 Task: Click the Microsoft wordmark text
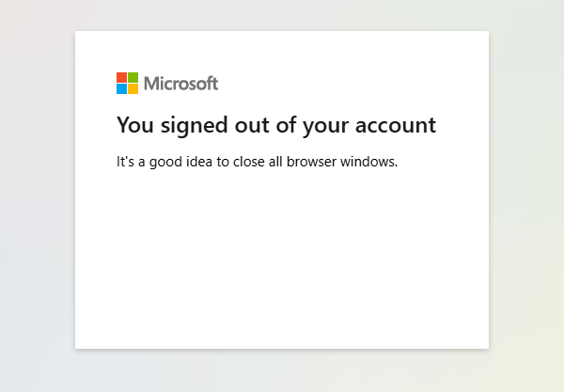click(180, 84)
